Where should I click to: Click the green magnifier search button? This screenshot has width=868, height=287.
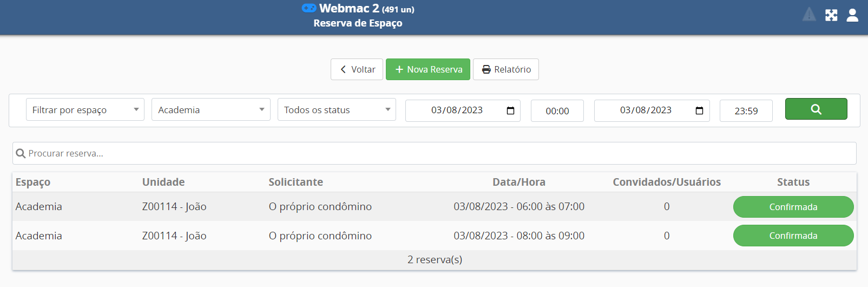(816, 109)
